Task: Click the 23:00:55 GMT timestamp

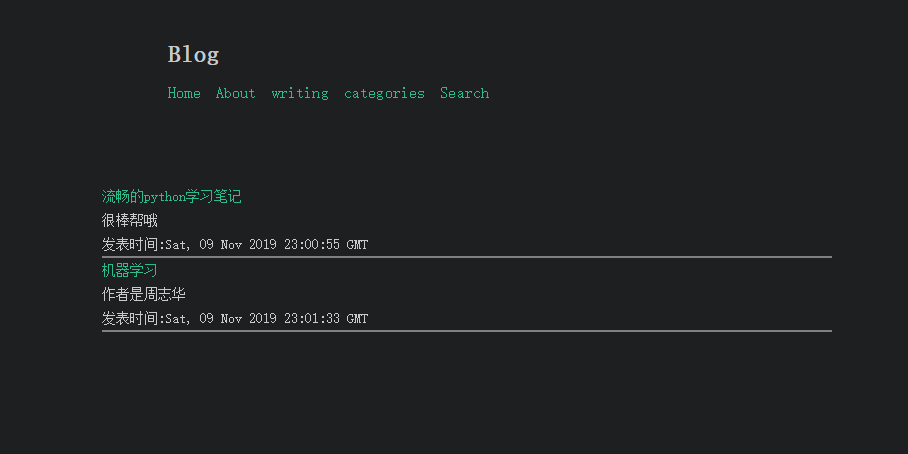Action: pos(326,244)
